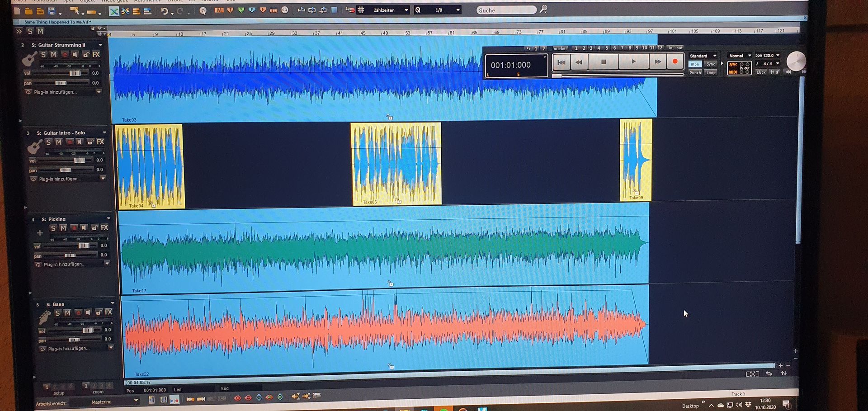Viewport: 868px width, 411px height.
Task: Click volume fader of Guitar Strumming II
Action: (x=75, y=73)
